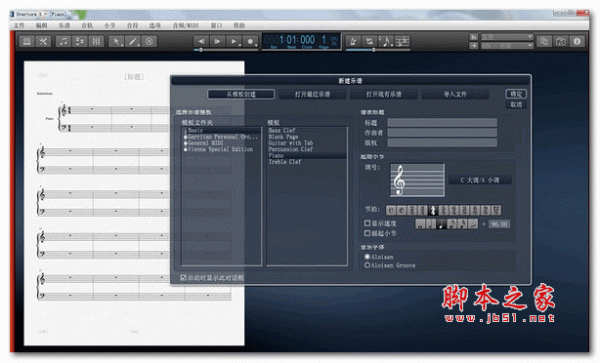
Task: Select the pencil draw tool
Action: pyautogui.click(x=133, y=41)
